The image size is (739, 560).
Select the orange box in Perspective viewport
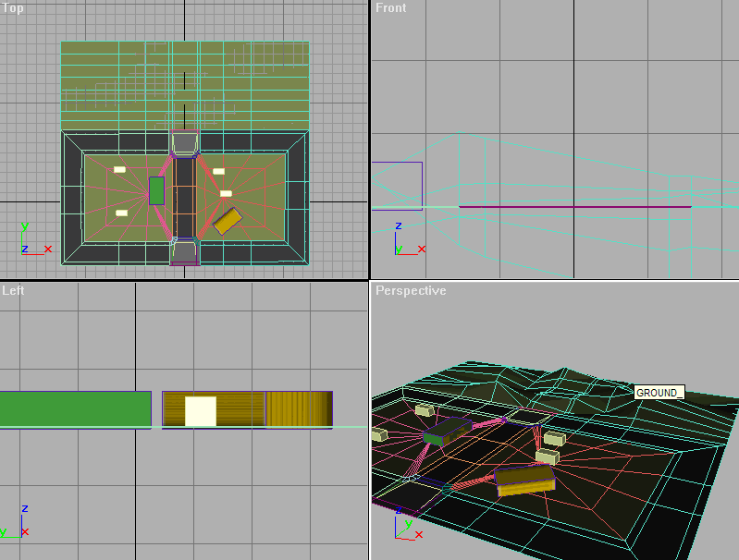point(523,480)
